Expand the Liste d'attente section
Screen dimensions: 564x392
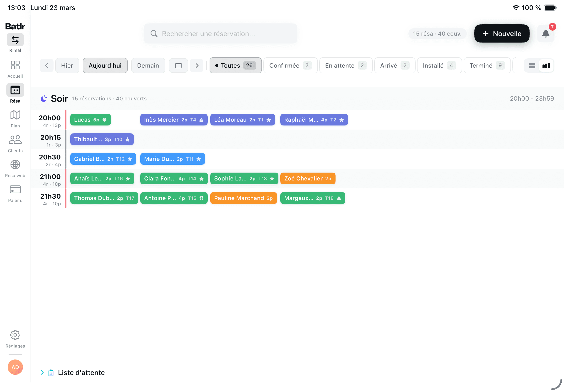click(x=81, y=372)
